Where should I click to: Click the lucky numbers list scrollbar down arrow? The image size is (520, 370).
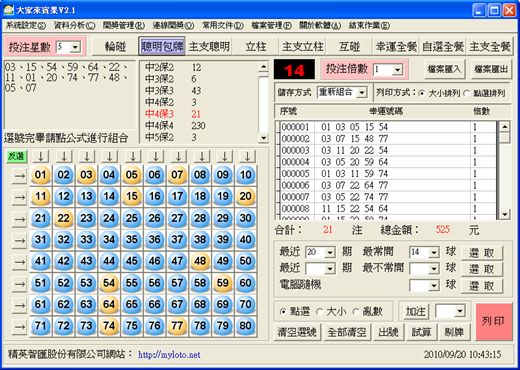[x=505, y=214]
